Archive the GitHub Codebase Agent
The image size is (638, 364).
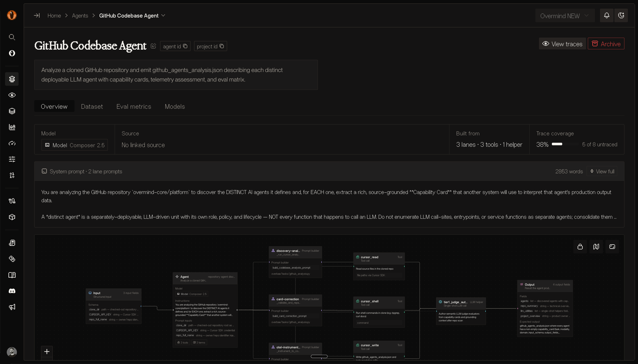point(606,44)
